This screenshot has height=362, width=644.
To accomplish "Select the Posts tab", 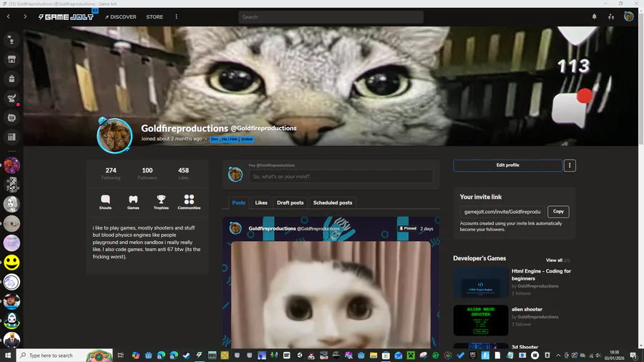I will click(238, 202).
